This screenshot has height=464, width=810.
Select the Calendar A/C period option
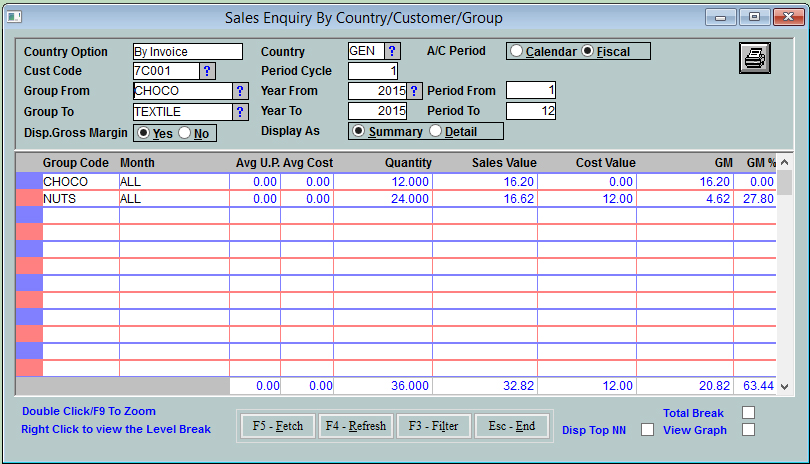click(516, 51)
